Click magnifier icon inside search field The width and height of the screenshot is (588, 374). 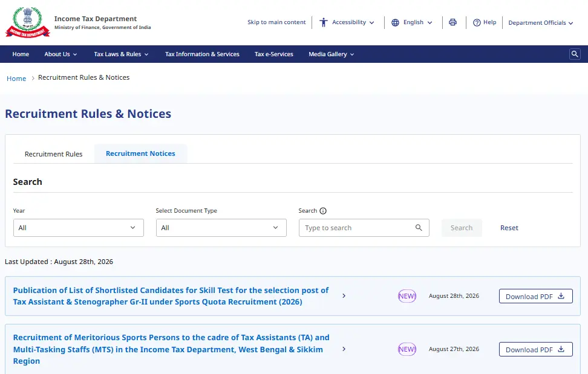(x=419, y=228)
